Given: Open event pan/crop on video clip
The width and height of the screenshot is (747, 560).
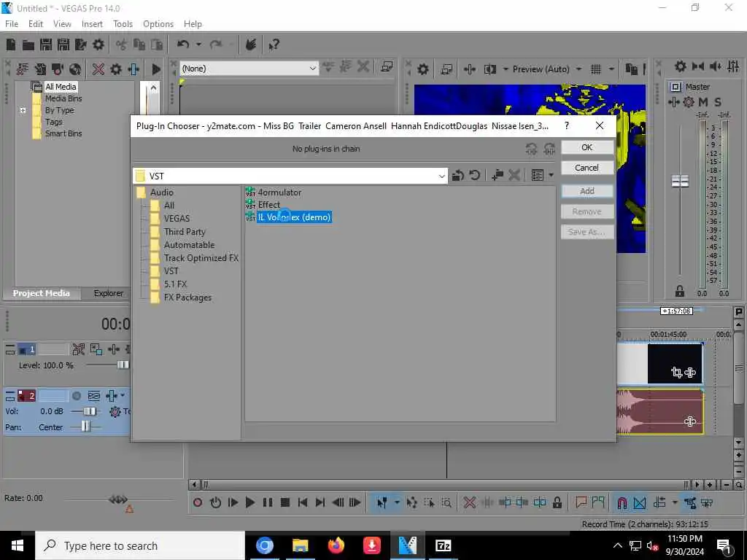Looking at the screenshot, I should (x=676, y=372).
